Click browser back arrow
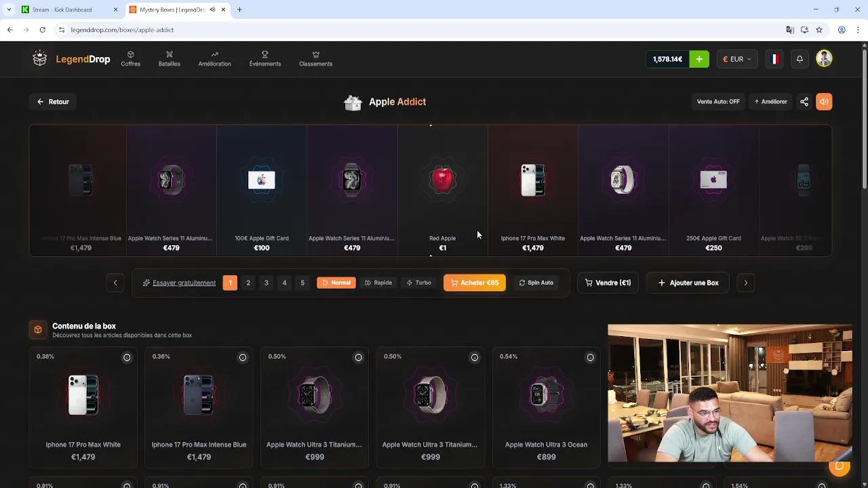 pos(9,30)
